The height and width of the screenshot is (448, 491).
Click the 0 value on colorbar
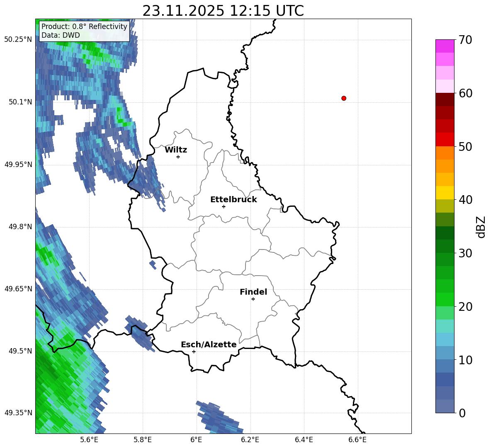tap(462, 413)
